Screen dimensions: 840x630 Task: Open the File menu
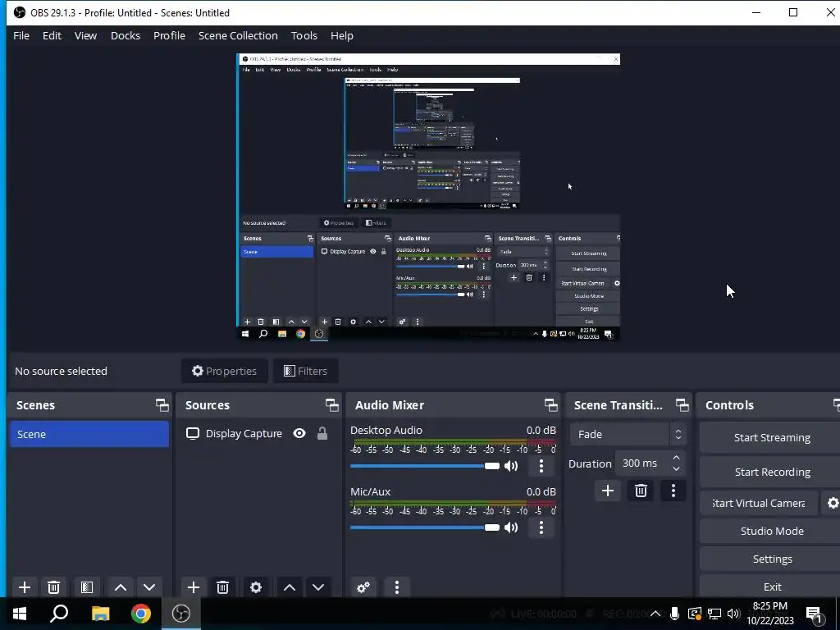click(x=21, y=35)
